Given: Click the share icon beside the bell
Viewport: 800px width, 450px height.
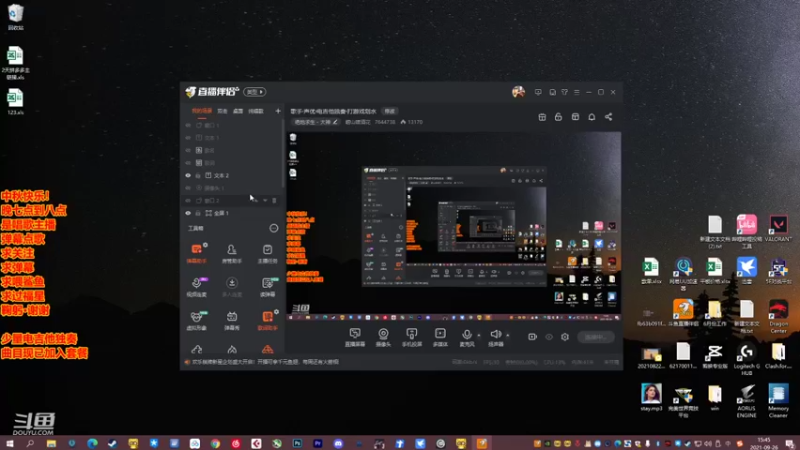Looking at the screenshot, I should [609, 117].
